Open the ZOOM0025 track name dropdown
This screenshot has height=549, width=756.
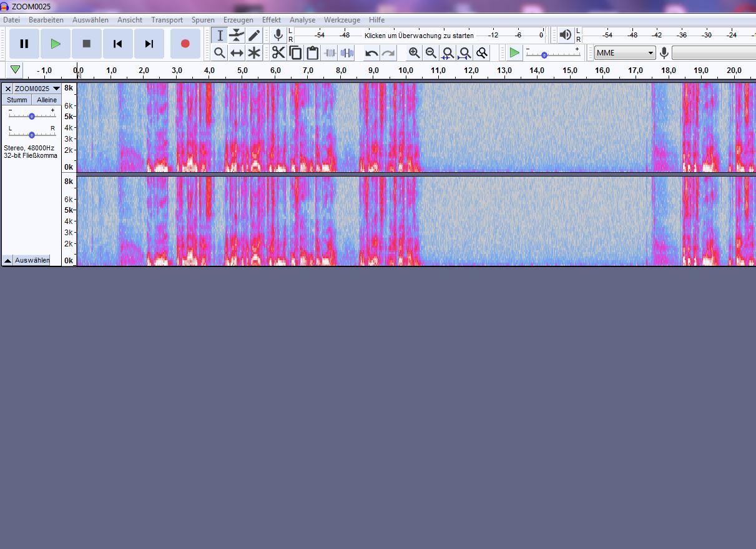(37, 89)
